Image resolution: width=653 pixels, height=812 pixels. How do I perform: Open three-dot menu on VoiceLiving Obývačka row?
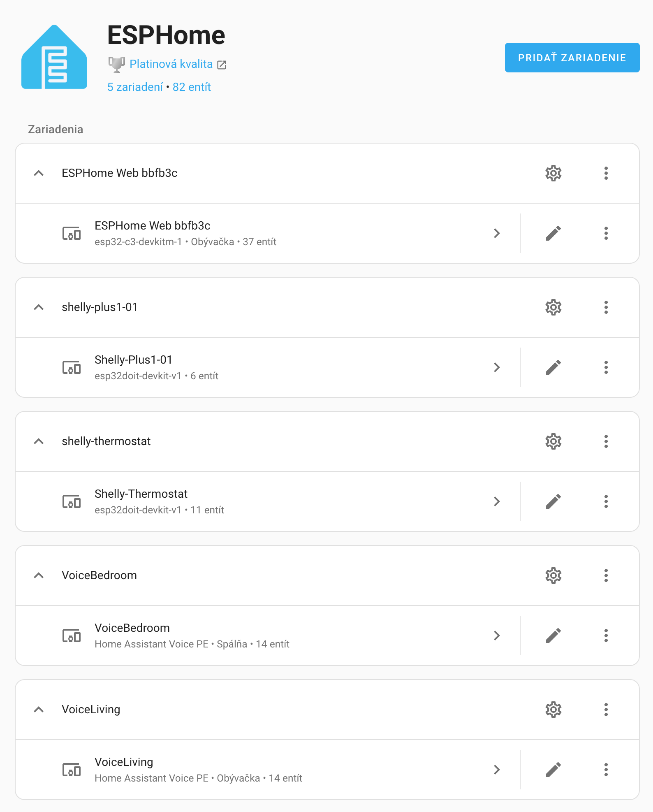point(606,770)
